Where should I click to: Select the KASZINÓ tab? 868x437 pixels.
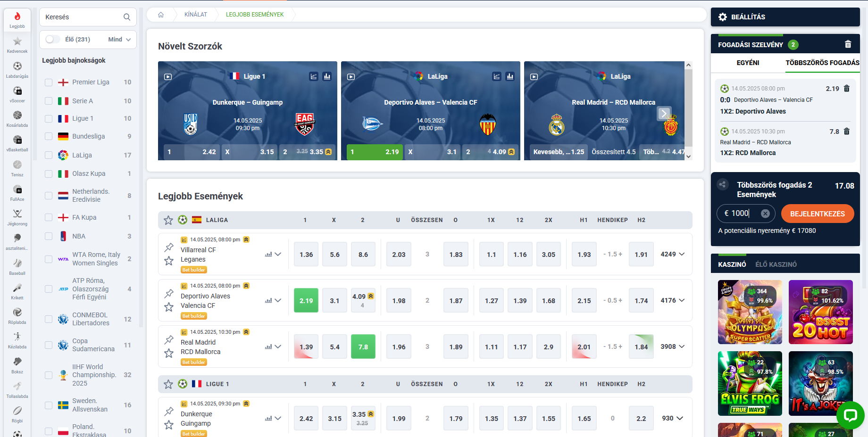click(x=732, y=264)
